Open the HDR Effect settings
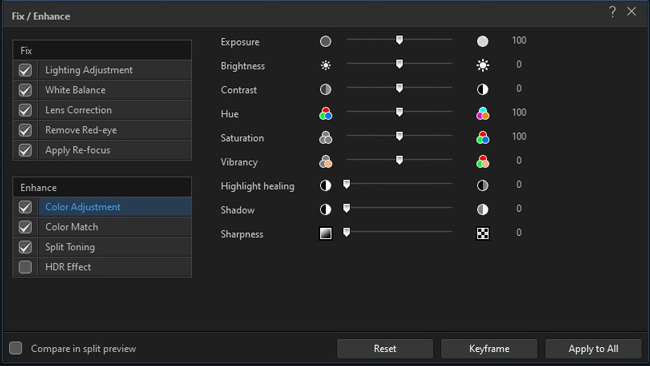Viewport: 650px width, 366px height. point(115,267)
